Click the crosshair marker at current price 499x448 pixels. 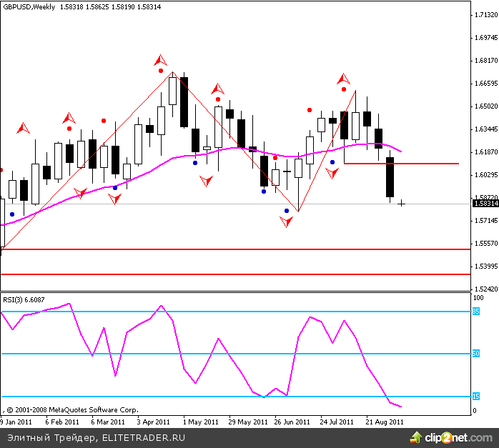coord(402,204)
